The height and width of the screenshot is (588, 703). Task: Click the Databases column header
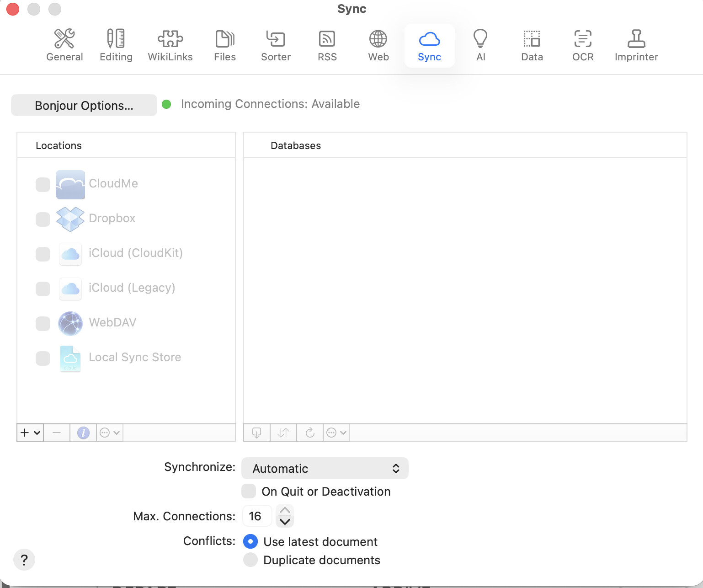(465, 145)
